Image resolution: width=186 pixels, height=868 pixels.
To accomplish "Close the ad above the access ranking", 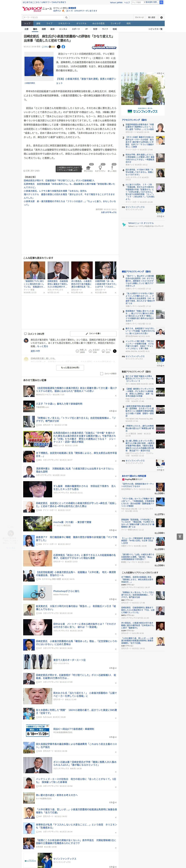I will (x=163, y=73).
